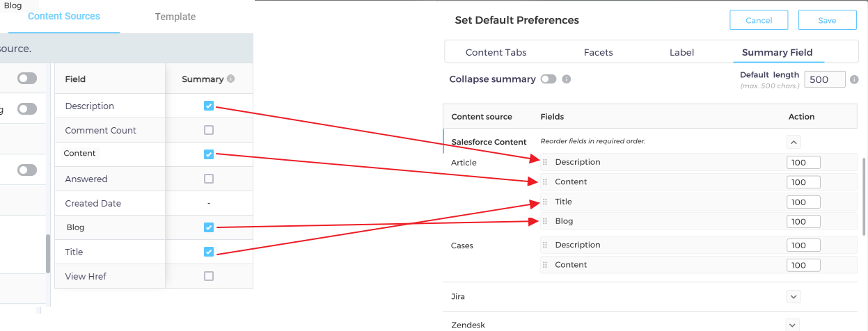Click info icon next to Collapse summary toggle
Image resolution: width=868 pixels, height=331 pixels.
pyautogui.click(x=567, y=79)
